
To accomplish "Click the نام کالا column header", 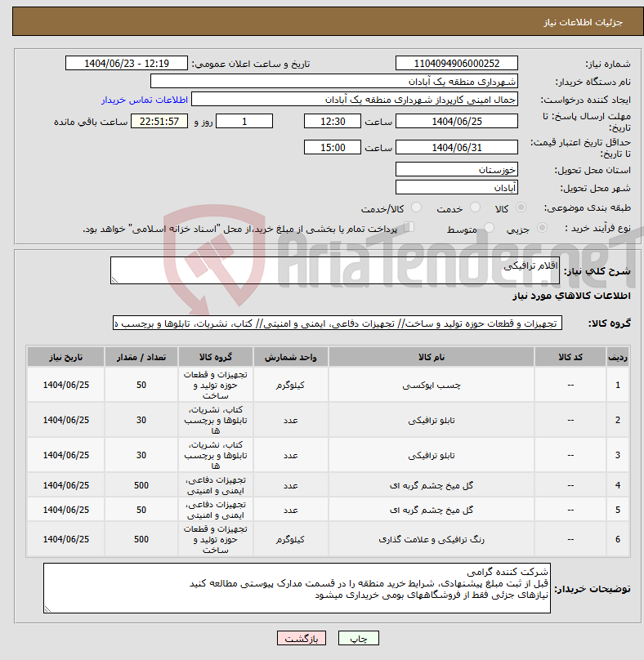I will pyautogui.click(x=432, y=357).
